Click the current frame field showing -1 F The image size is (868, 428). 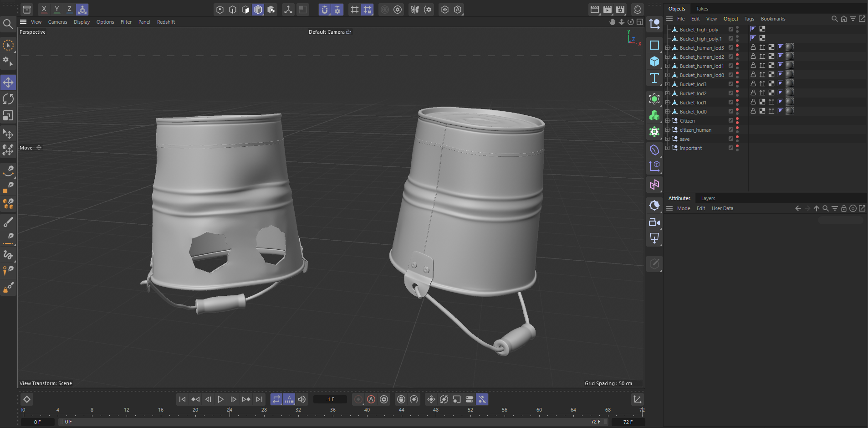point(330,399)
